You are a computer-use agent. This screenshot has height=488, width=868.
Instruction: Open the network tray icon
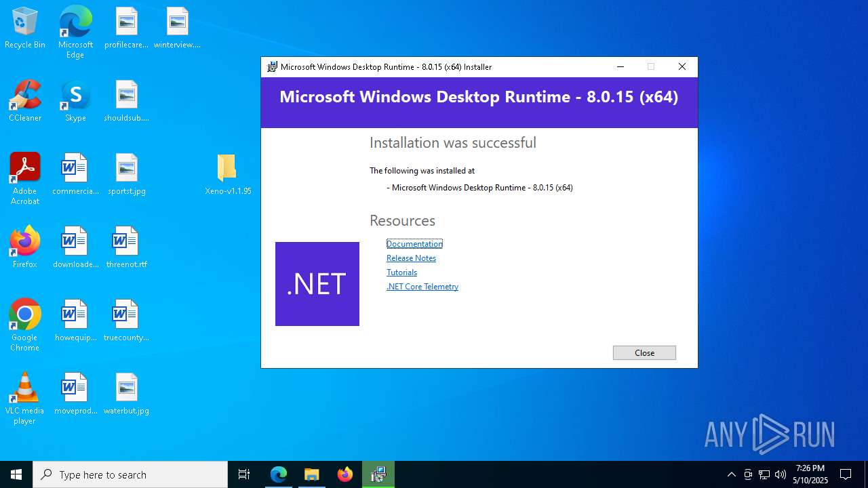[x=764, y=474]
